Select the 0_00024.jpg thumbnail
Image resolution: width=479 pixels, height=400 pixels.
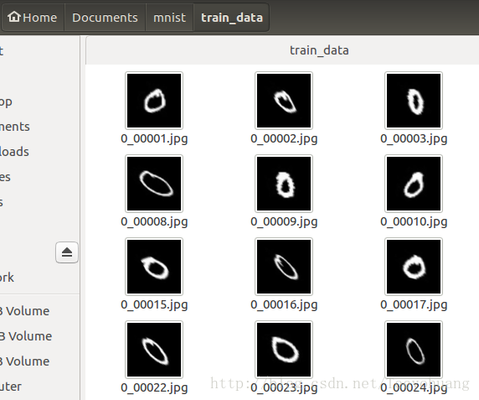(414, 349)
